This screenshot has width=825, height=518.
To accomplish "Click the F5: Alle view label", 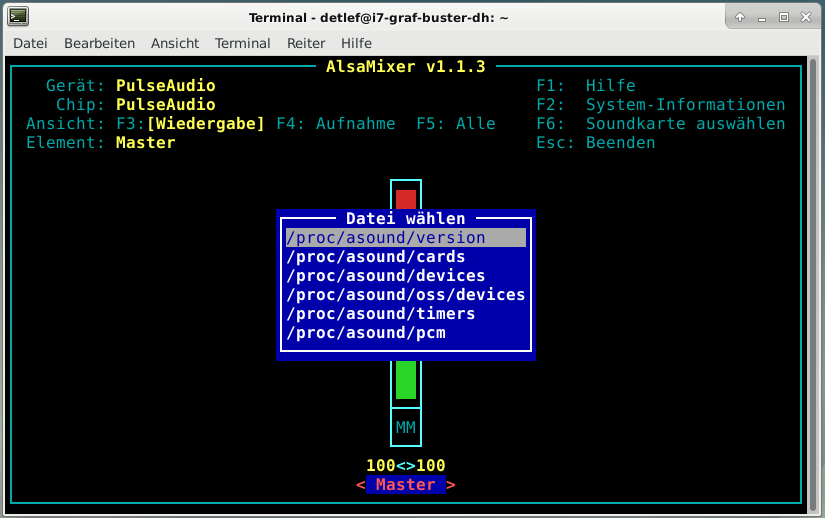I will 456,124.
